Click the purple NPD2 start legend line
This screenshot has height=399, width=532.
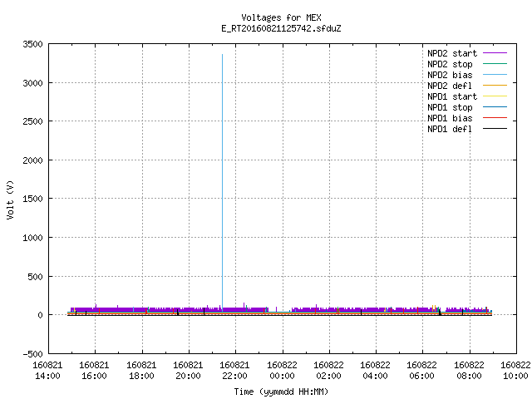495,53
